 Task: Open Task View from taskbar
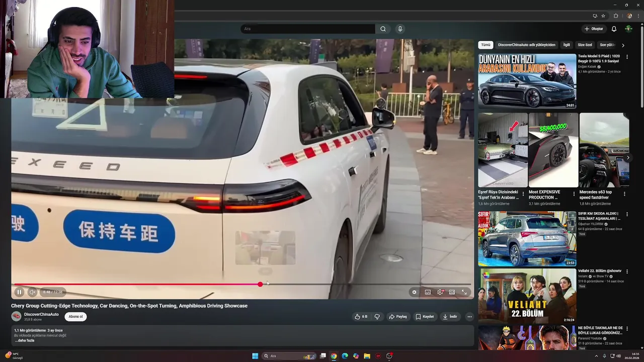point(323,356)
